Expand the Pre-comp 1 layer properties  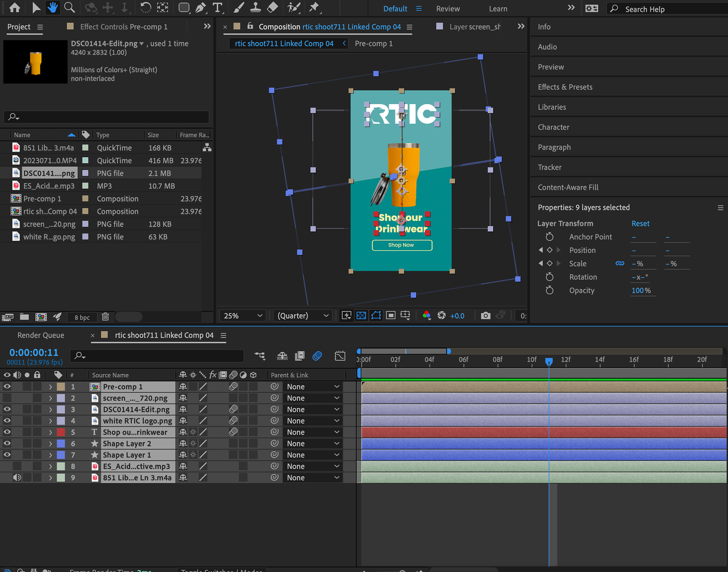click(x=50, y=387)
